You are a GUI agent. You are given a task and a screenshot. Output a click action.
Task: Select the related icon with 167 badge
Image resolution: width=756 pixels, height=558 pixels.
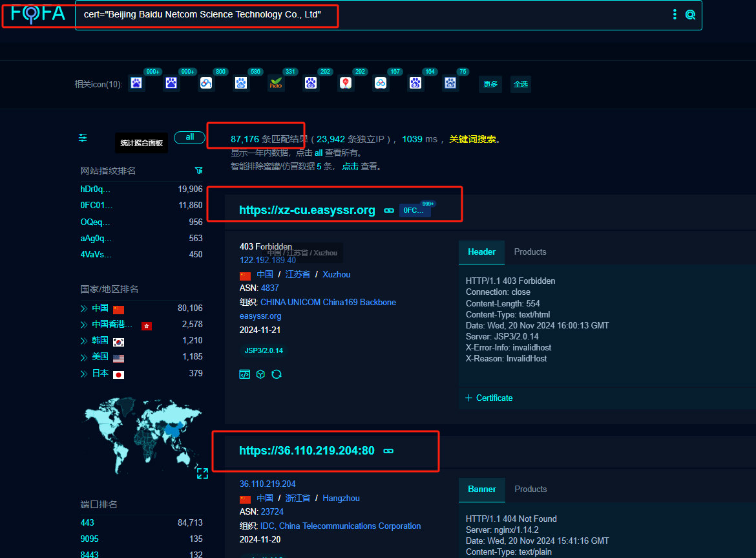pyautogui.click(x=381, y=83)
